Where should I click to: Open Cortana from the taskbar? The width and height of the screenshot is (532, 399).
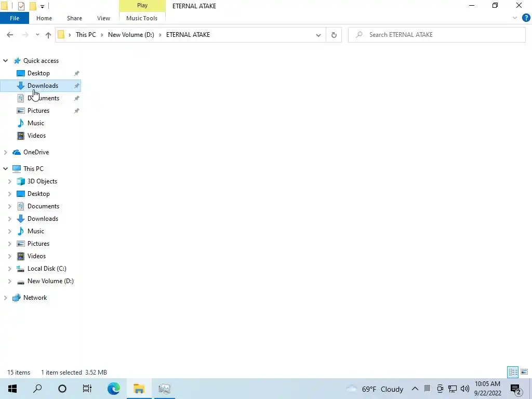tap(62, 389)
